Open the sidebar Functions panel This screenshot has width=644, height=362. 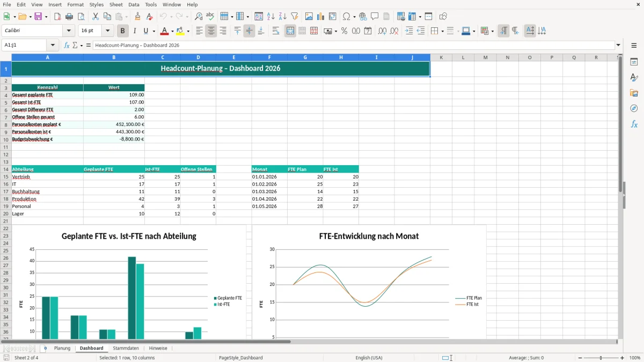pyautogui.click(x=634, y=124)
